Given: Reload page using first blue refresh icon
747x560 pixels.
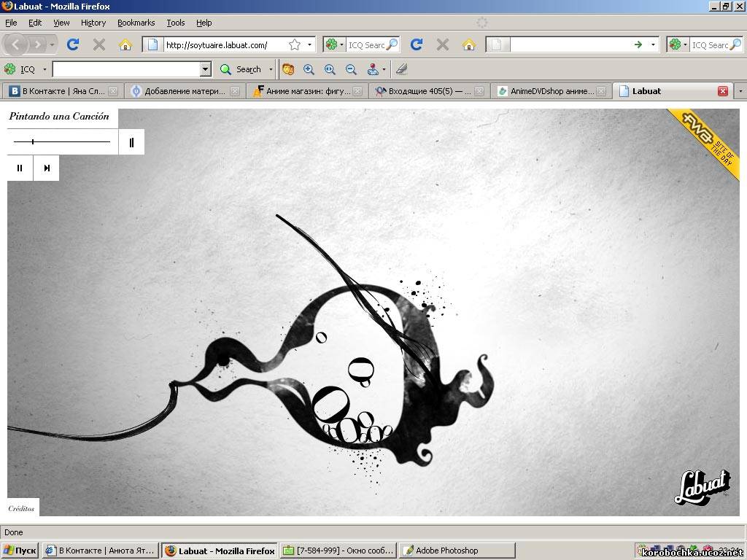Looking at the screenshot, I should click(x=72, y=44).
